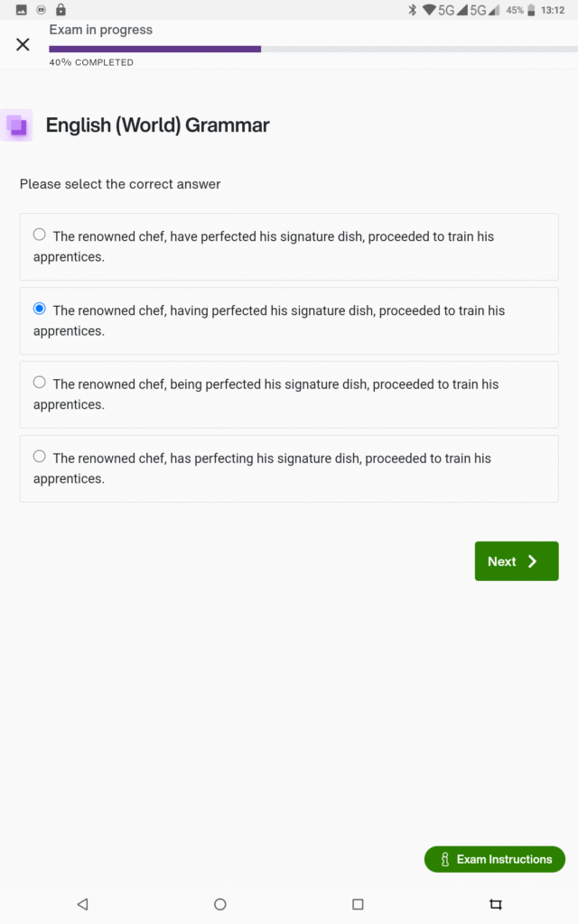This screenshot has height=924, width=578.
Task: Tap the image notification icon in the status bar
Action: click(22, 10)
